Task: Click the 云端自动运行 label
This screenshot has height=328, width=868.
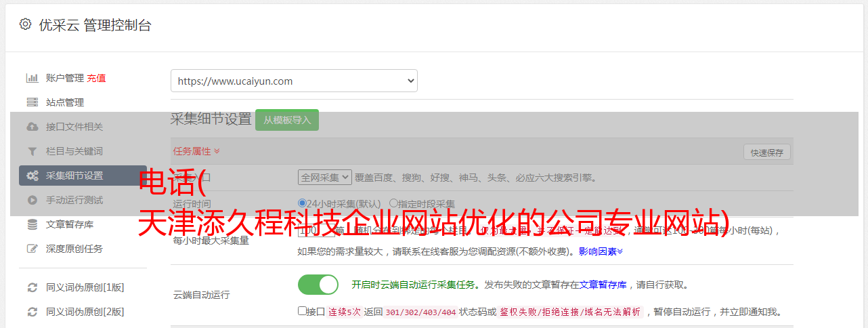Action: (x=202, y=295)
